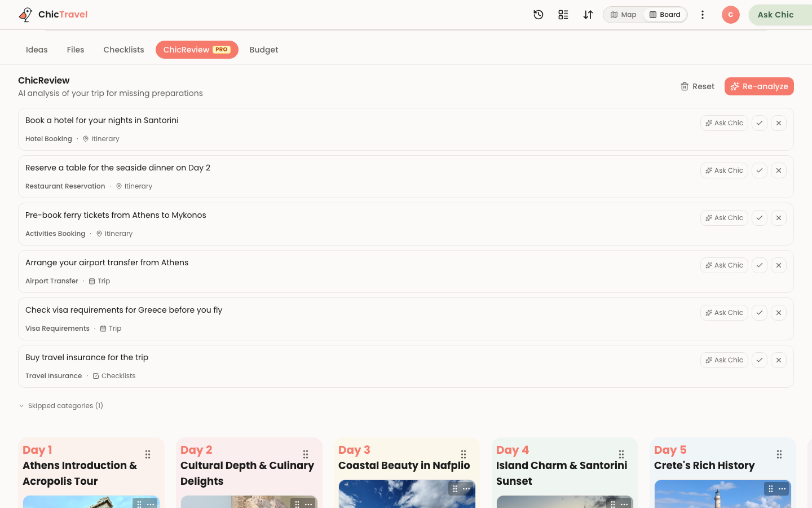Click 'Book a hotel for your nights in Santorini'

(102, 120)
